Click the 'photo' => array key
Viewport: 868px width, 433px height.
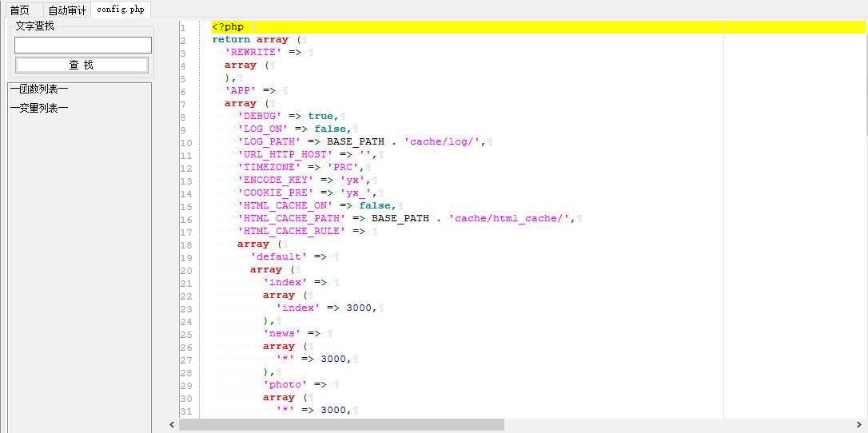coord(285,384)
